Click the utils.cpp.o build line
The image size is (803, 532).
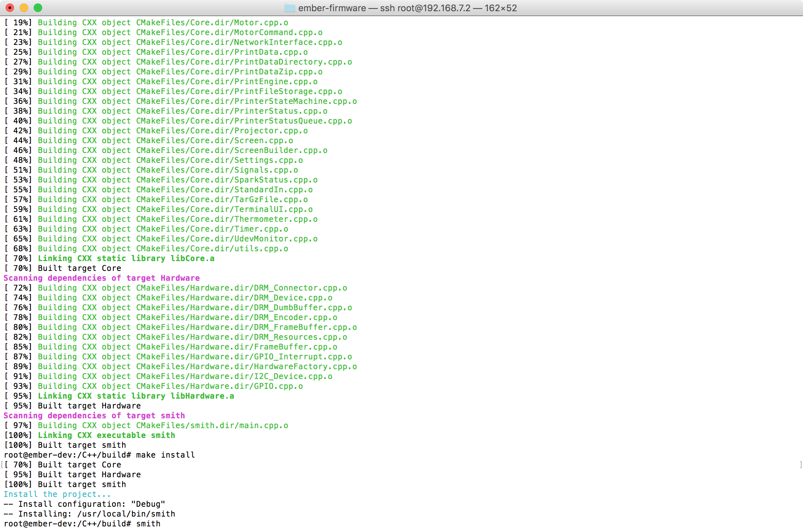(146, 248)
